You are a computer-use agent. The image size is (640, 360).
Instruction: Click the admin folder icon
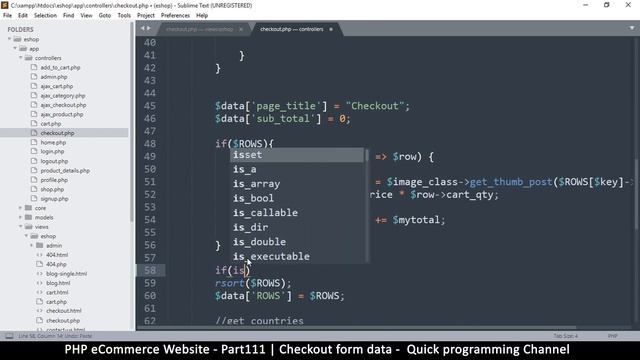point(40,245)
